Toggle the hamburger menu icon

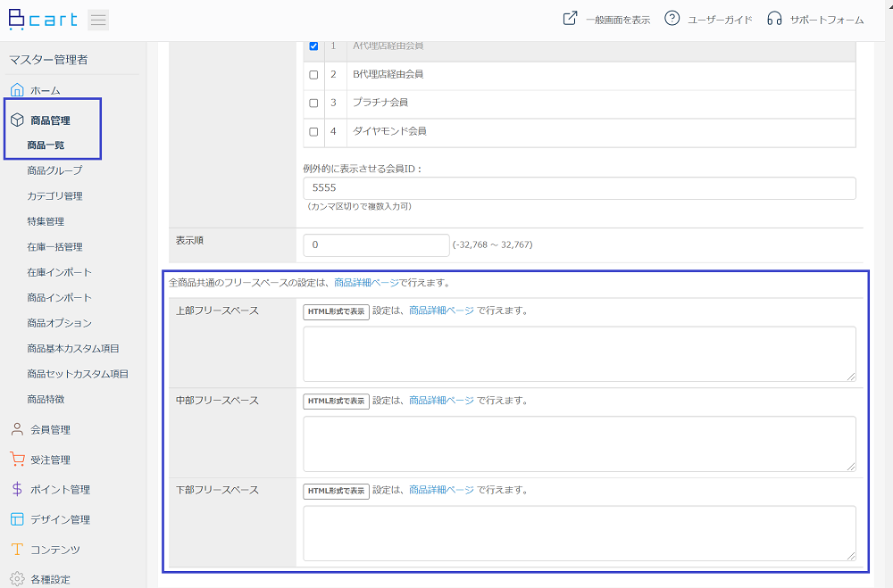[98, 20]
